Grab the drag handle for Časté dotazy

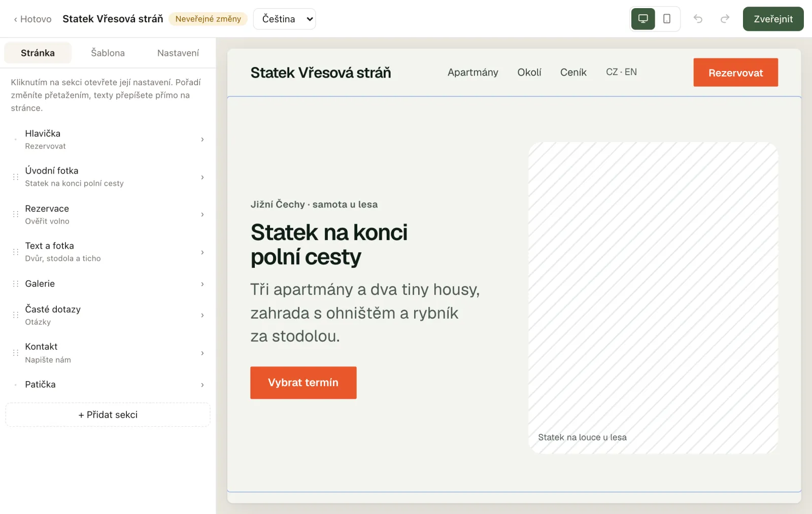[16, 315]
